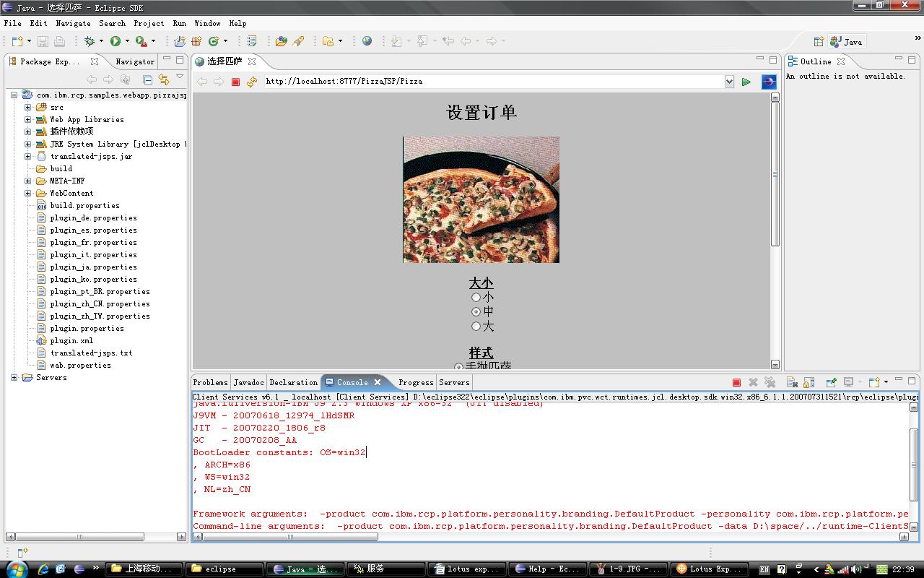924x578 pixels.
Task: Select the 中 size radio button
Action: pyautogui.click(x=476, y=311)
